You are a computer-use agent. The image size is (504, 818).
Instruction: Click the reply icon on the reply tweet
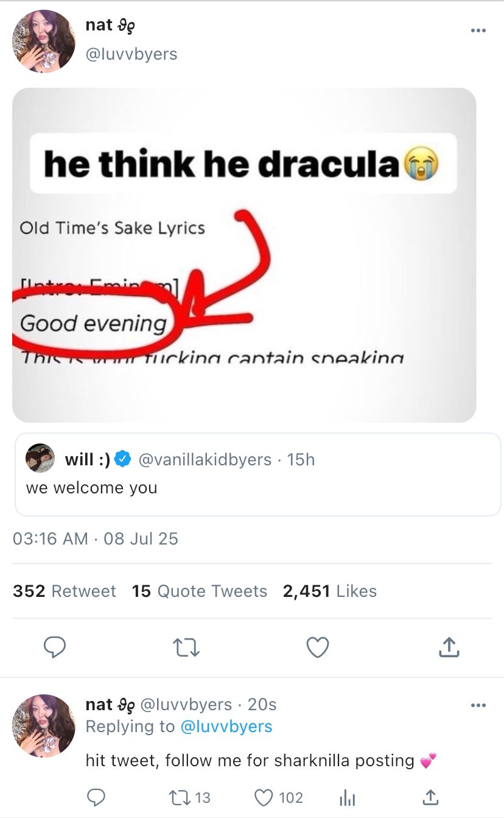pos(96,797)
